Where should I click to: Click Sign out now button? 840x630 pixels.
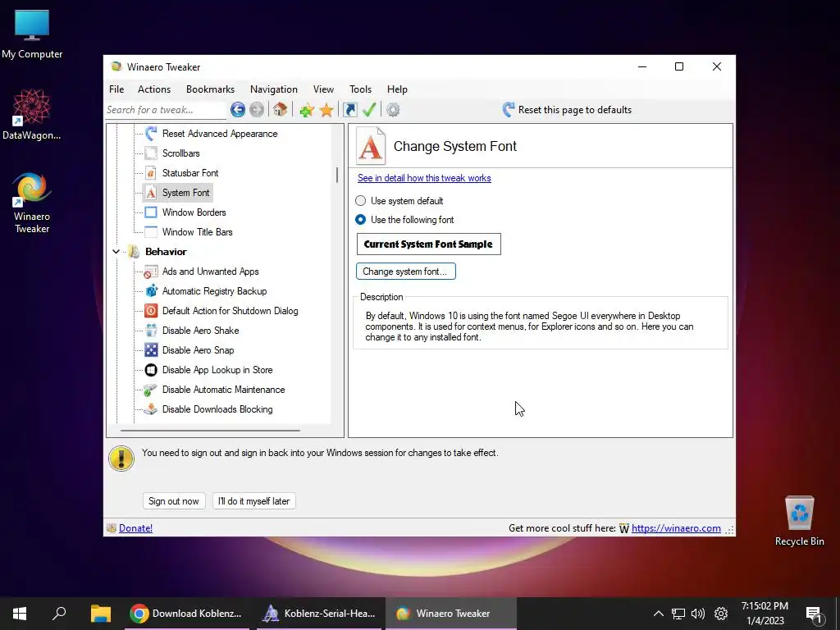[x=174, y=501]
